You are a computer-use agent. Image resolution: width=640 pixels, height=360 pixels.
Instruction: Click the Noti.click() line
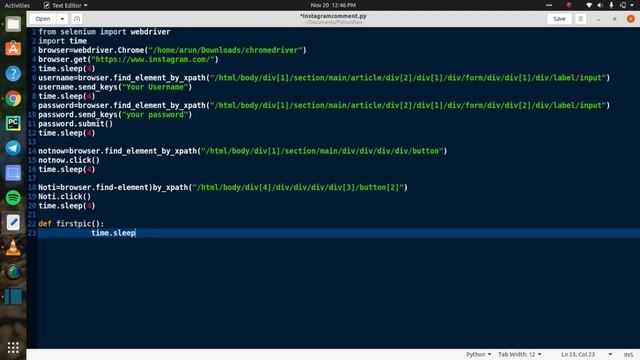[x=64, y=196]
